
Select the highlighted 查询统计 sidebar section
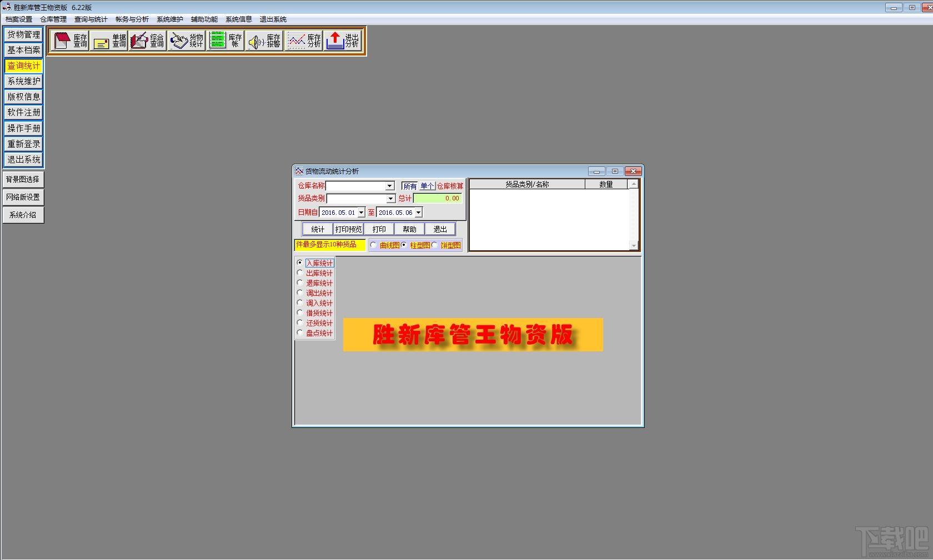click(x=23, y=65)
